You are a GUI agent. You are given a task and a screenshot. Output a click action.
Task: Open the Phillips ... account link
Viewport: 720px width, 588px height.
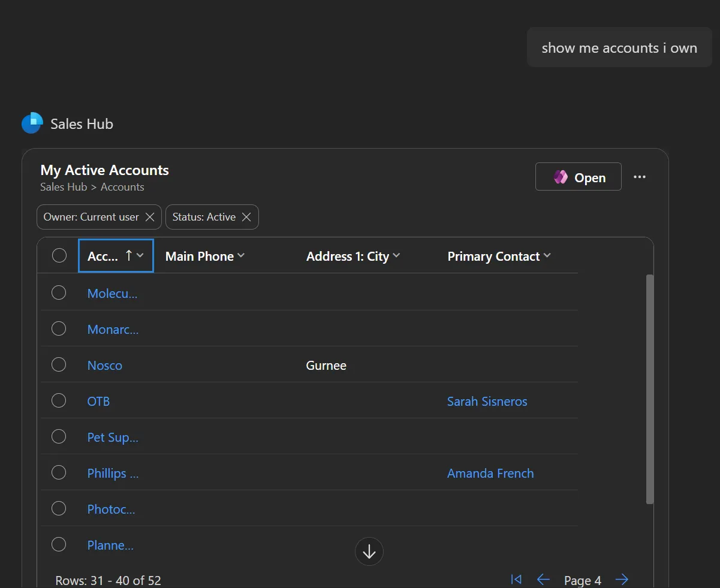(113, 474)
